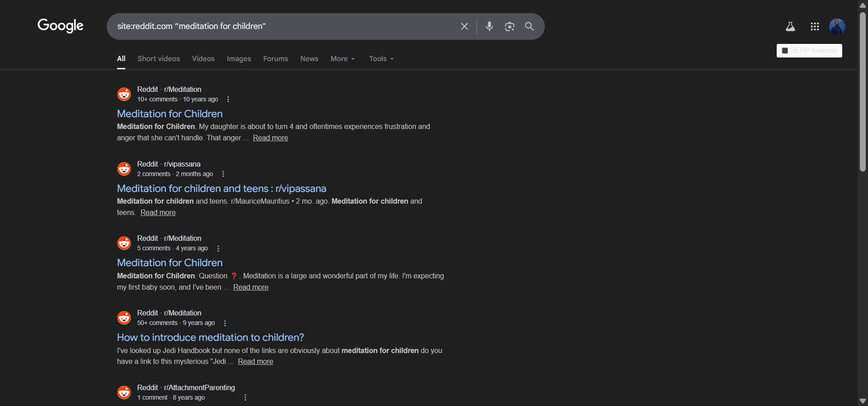The image size is (868, 406).
Task: Open Google account profile avatar
Action: click(x=837, y=27)
